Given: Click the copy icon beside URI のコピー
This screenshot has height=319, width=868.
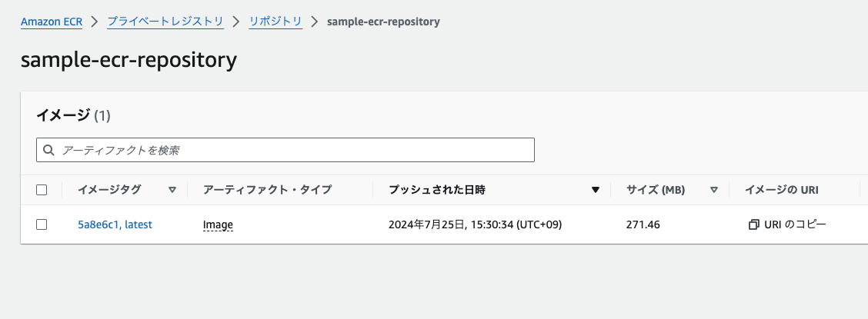Looking at the screenshot, I should pyautogui.click(x=753, y=224).
